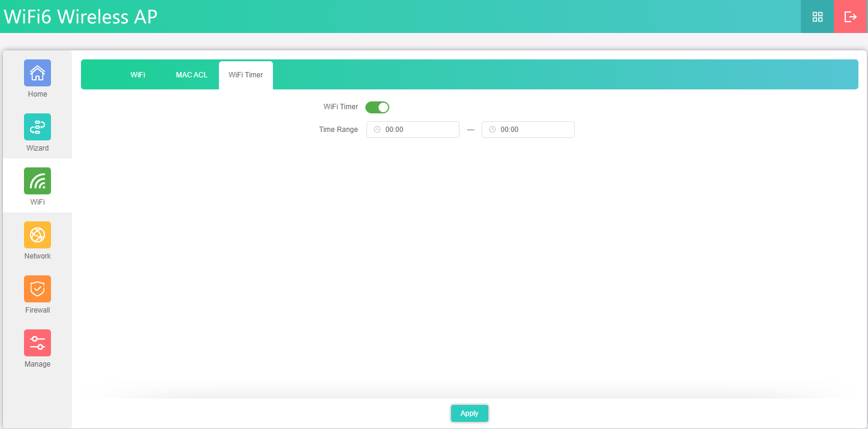
Task: Launch the setup Wizard icon
Action: tap(37, 127)
